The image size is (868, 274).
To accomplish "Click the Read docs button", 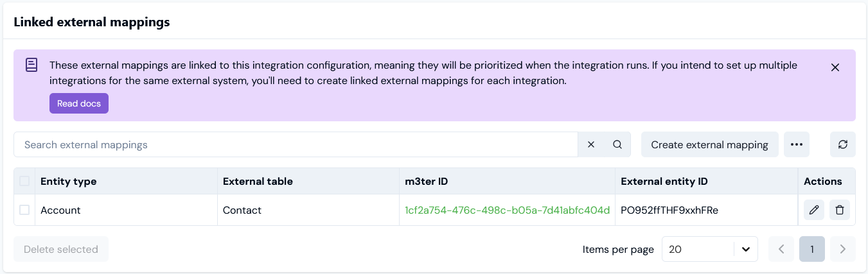I will tap(79, 103).
